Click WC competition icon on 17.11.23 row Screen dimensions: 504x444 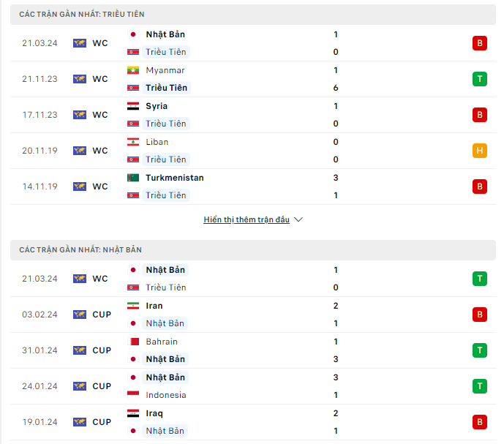coord(80,115)
